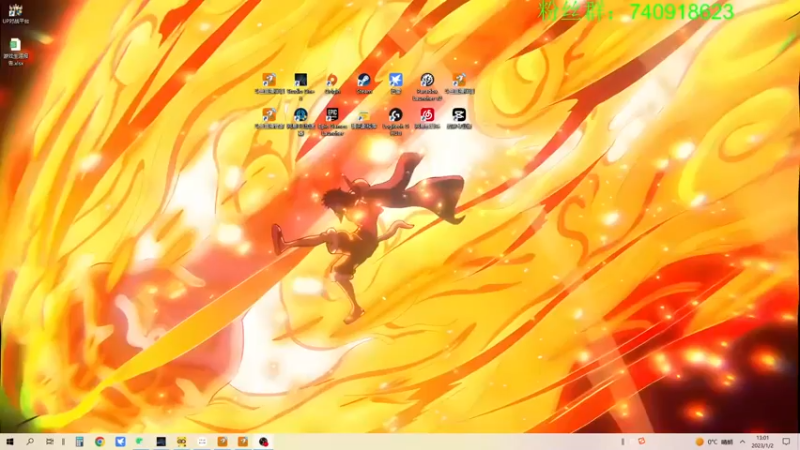
Task: Select the xlsx spreadsheet file on desktop
Action: [x=15, y=52]
